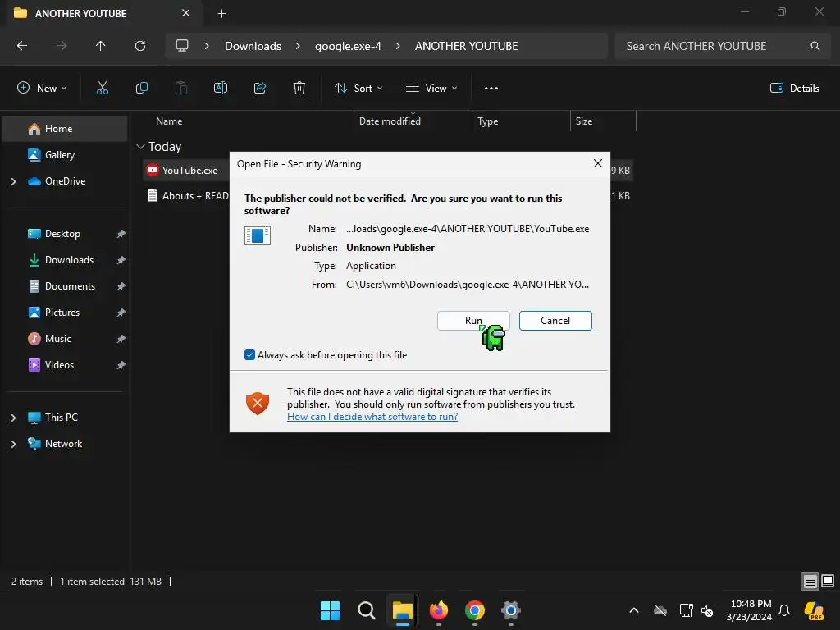The height and width of the screenshot is (630, 840).
Task: Click the Copilot preview icon
Action: [x=815, y=610]
